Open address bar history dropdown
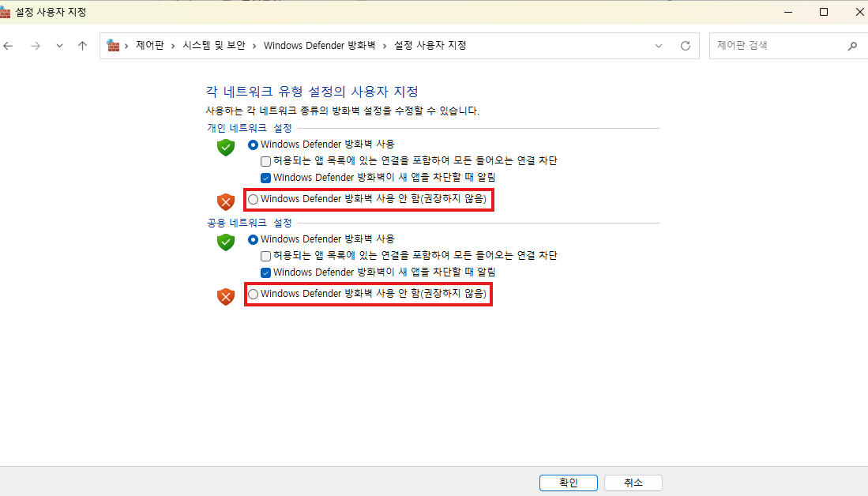 coord(659,46)
